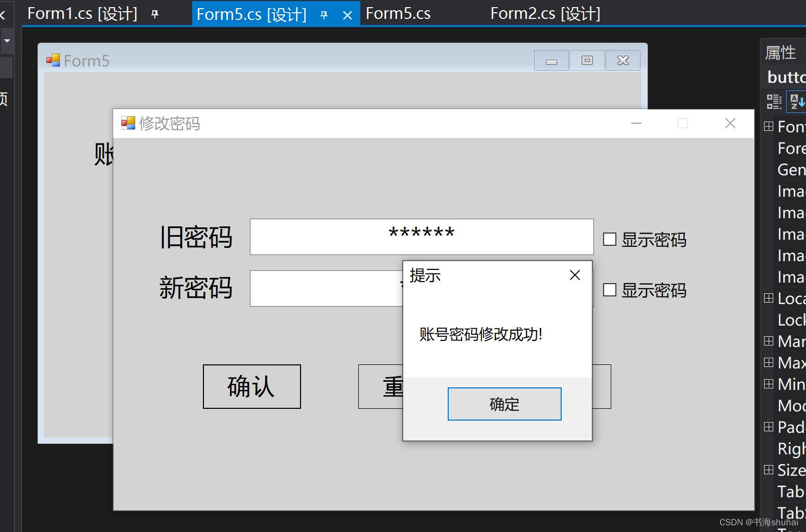The image size is (806, 532).
Task: Select the RightToLeft property row
Action: tap(785, 449)
